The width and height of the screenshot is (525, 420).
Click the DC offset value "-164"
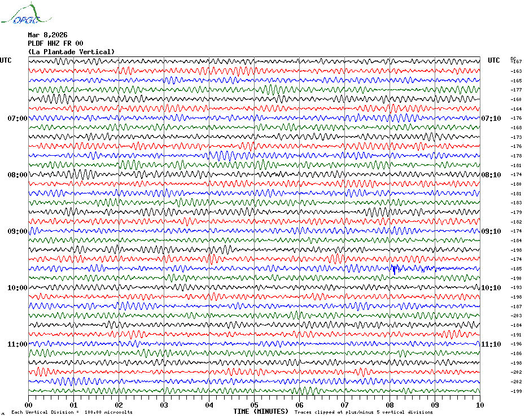point(517,109)
